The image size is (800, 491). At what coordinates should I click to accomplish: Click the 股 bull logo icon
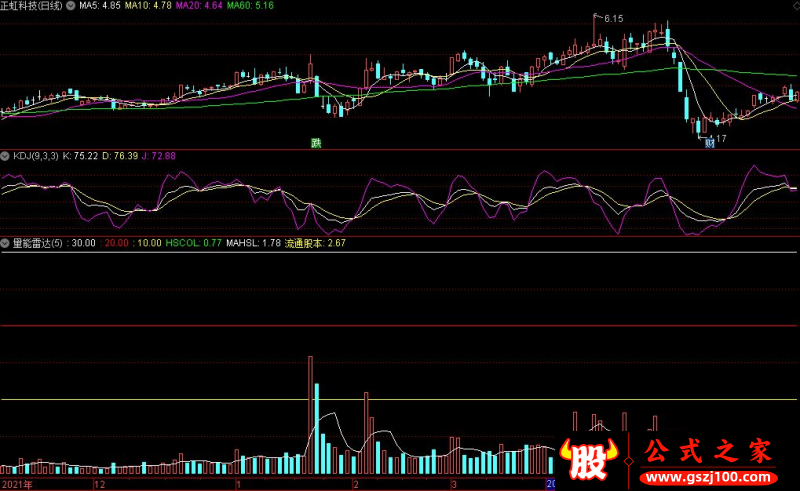click(589, 459)
